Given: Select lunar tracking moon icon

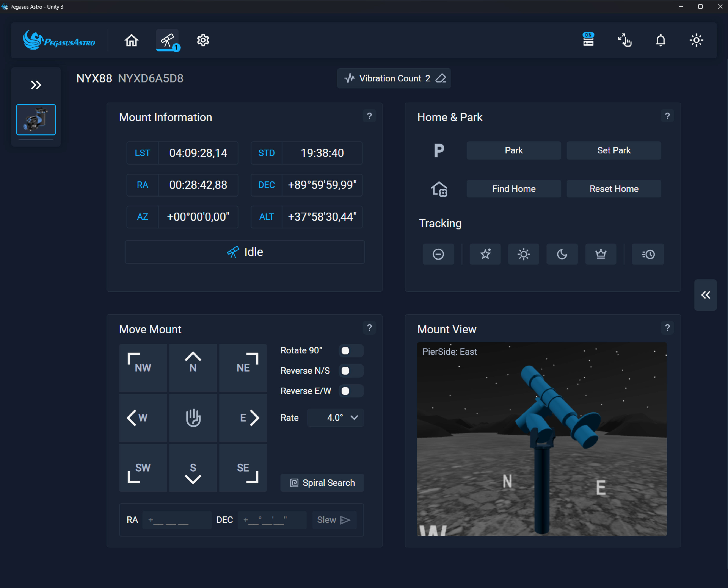Looking at the screenshot, I should 562,254.
